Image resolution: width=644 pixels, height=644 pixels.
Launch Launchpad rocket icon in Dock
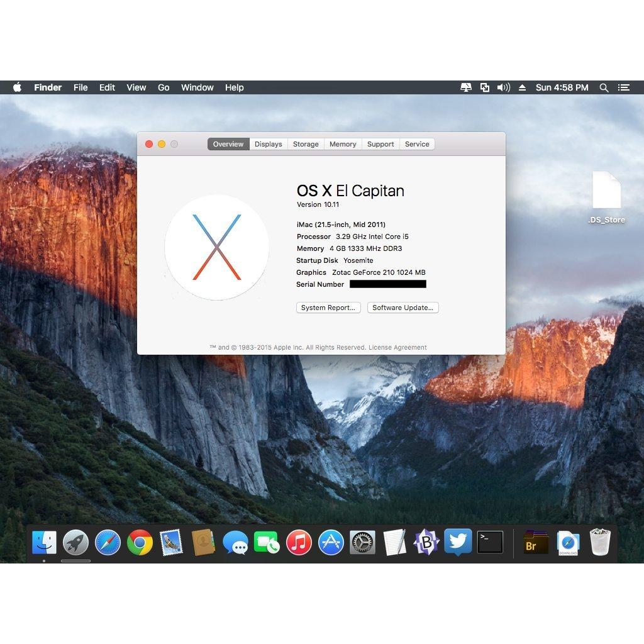coord(75,543)
